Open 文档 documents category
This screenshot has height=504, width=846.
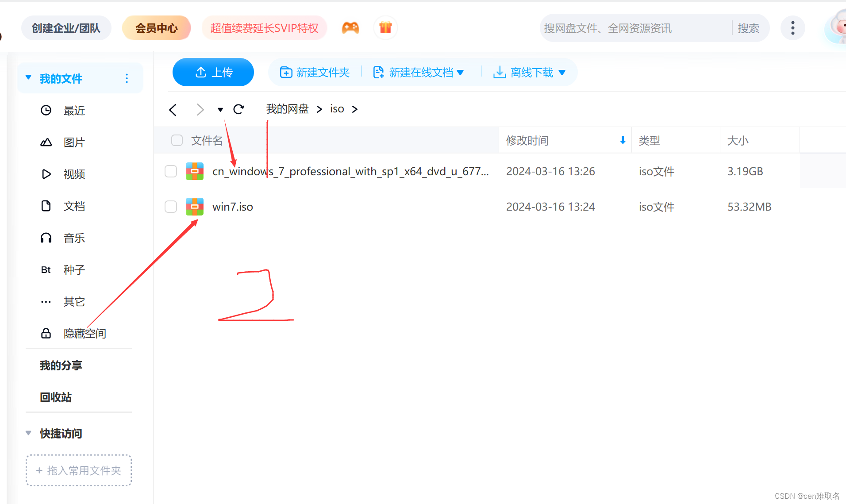74,206
